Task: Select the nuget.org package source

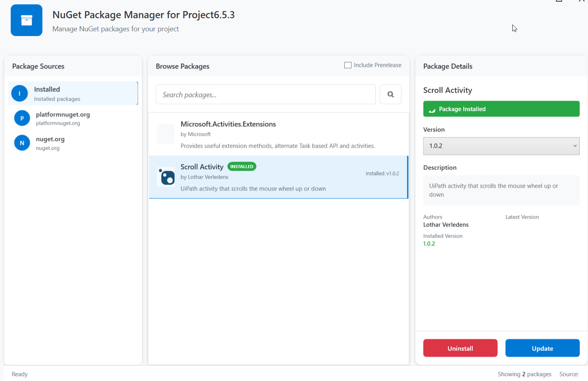Action: coord(73,143)
